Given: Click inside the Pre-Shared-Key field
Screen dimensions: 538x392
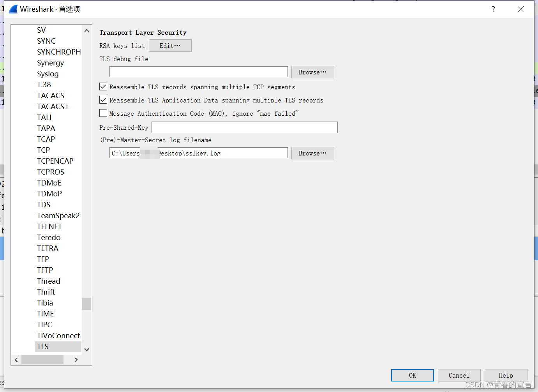Looking at the screenshot, I should [244, 127].
